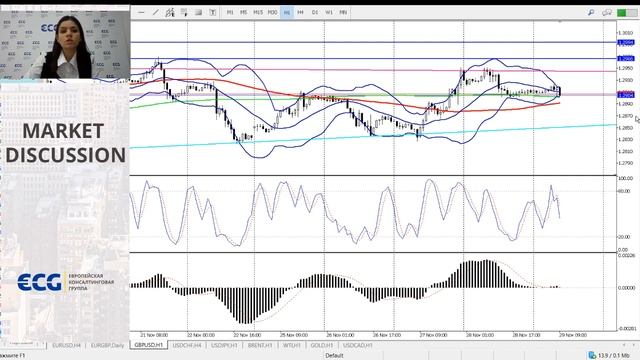Click the current price label on price axis
The width and height of the screenshot is (640, 360).
pyautogui.click(x=626, y=95)
